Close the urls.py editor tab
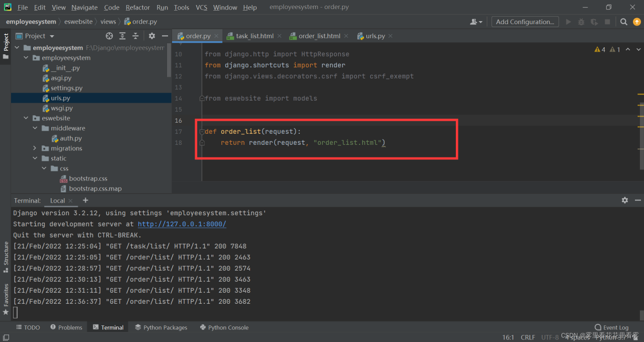 tap(390, 36)
